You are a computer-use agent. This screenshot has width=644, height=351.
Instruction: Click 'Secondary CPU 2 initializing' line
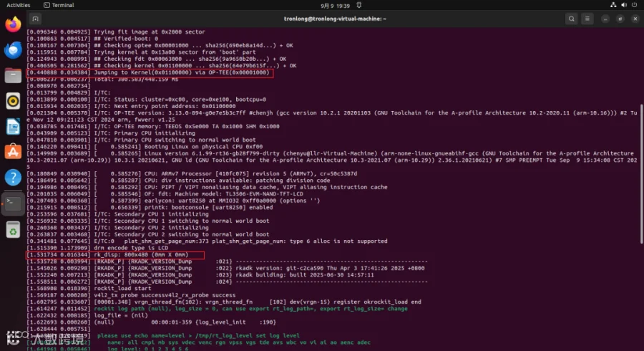(118, 228)
